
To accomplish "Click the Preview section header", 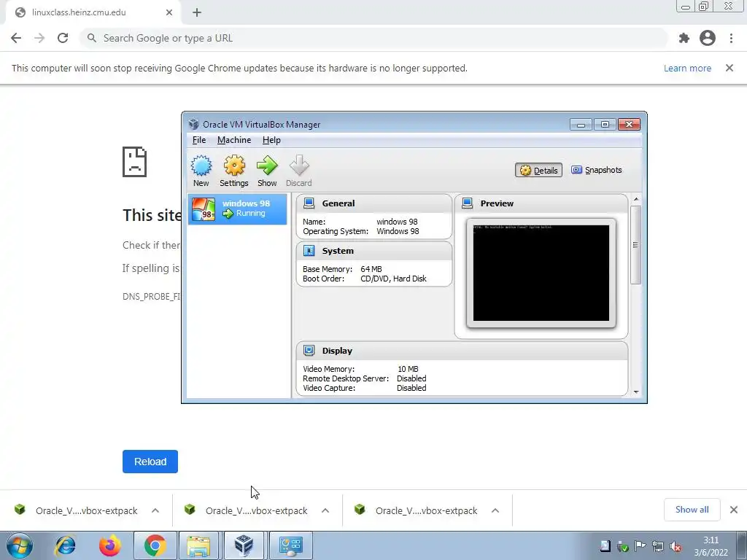I will click(x=541, y=203).
